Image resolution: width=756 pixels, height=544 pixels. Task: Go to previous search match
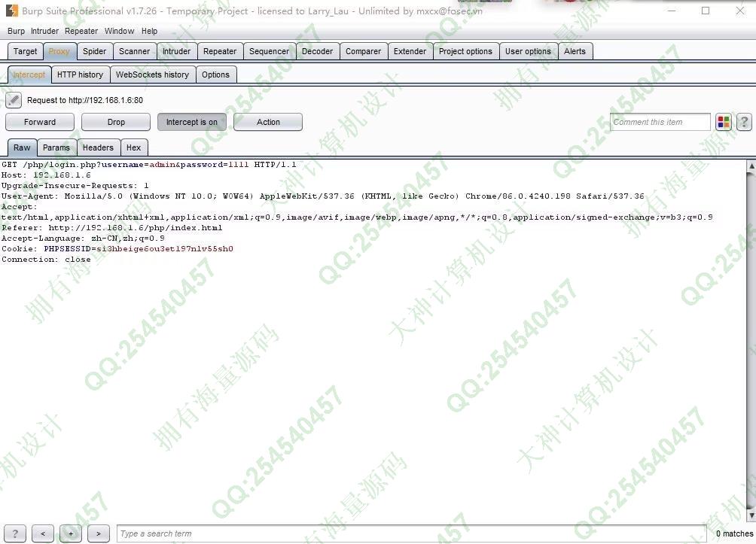coord(43,533)
